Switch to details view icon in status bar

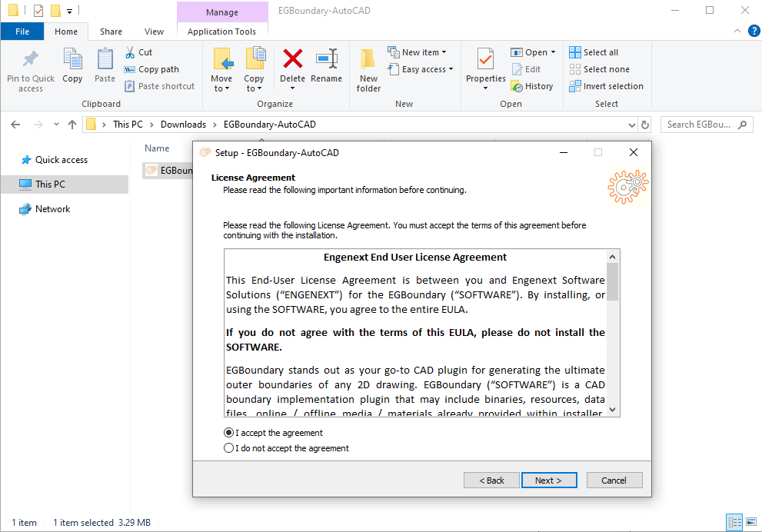coord(734,522)
